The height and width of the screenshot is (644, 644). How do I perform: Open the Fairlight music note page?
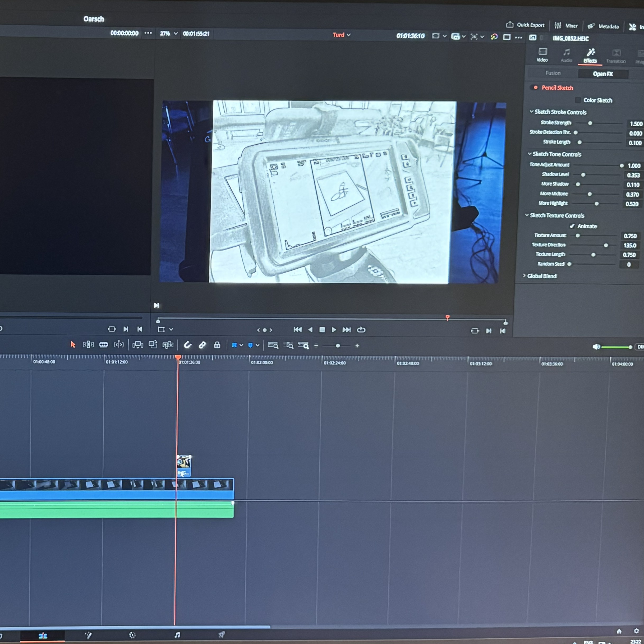pyautogui.click(x=177, y=635)
